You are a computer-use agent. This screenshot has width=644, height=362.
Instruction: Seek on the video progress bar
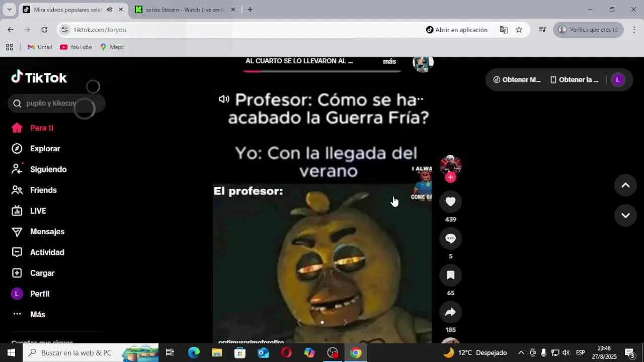click(322, 71)
